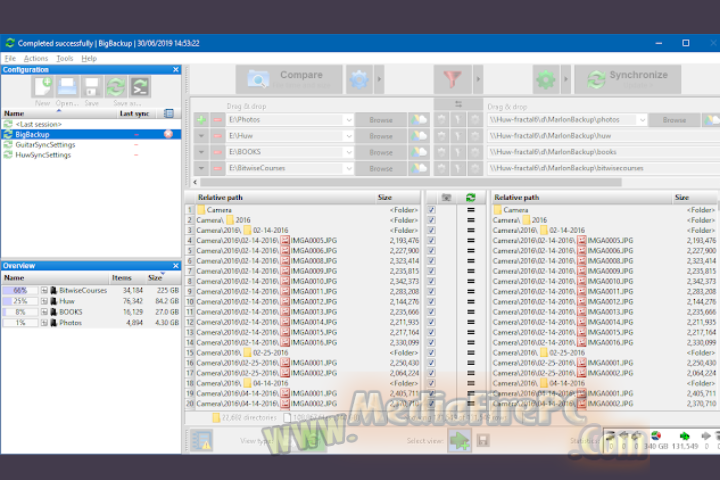Open cloud storage for E:\Huw
Viewport: 720px width, 480px height.
[x=418, y=136]
